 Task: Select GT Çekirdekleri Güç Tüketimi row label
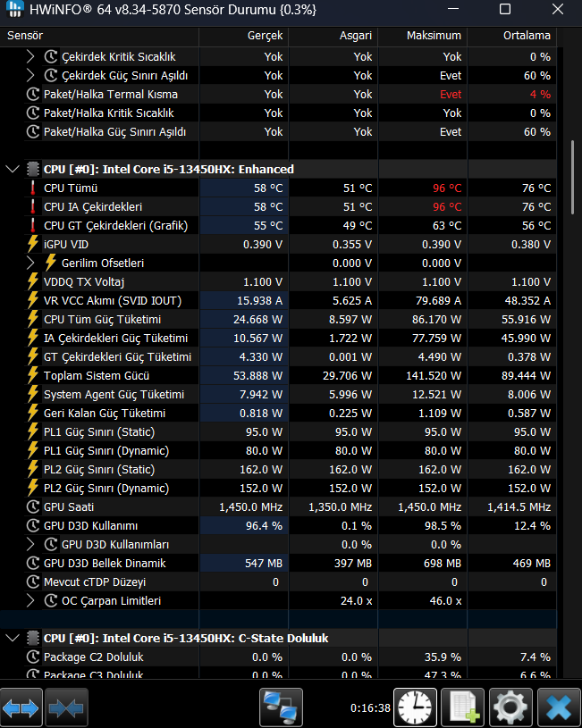(x=118, y=356)
